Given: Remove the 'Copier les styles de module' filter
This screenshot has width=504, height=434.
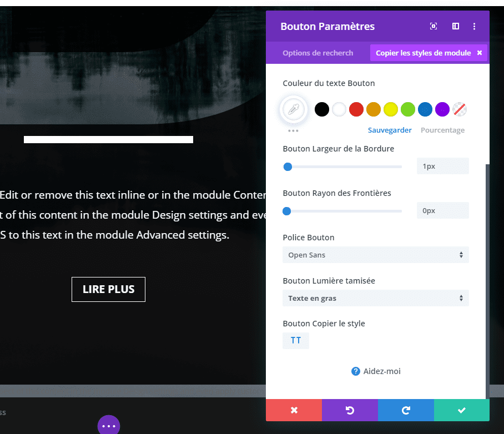Looking at the screenshot, I should point(479,53).
